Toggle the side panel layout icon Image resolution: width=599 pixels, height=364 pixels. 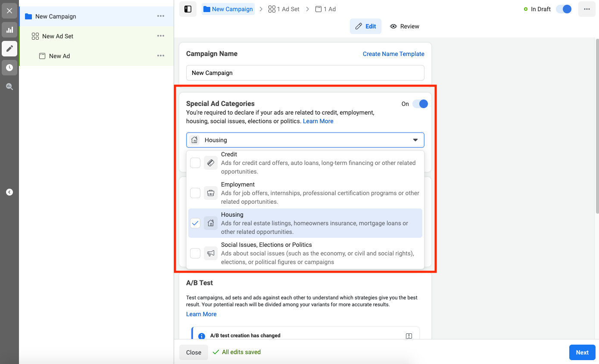(188, 9)
